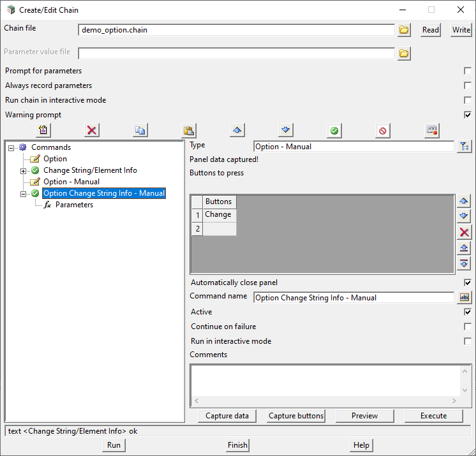
Task: Move the button row to the top of the grid
Action: point(464,248)
